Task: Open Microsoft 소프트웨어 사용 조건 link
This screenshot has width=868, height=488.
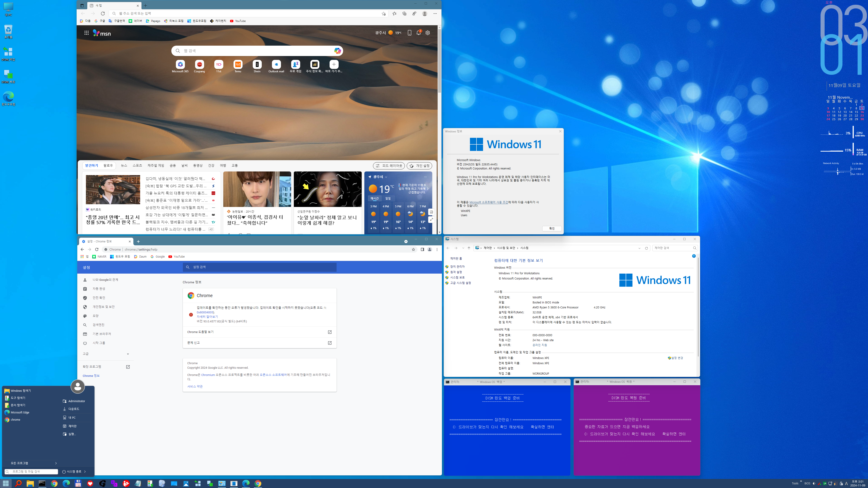Action: click(x=488, y=202)
